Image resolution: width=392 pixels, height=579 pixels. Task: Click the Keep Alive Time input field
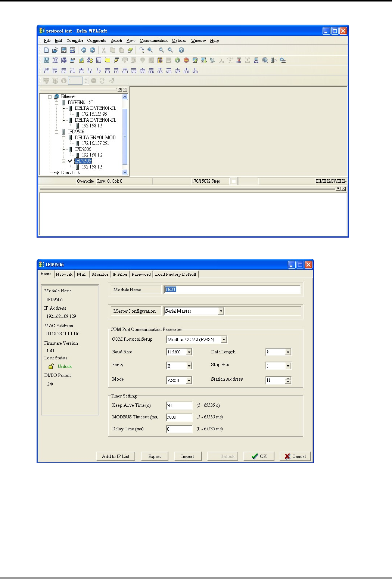point(179,406)
